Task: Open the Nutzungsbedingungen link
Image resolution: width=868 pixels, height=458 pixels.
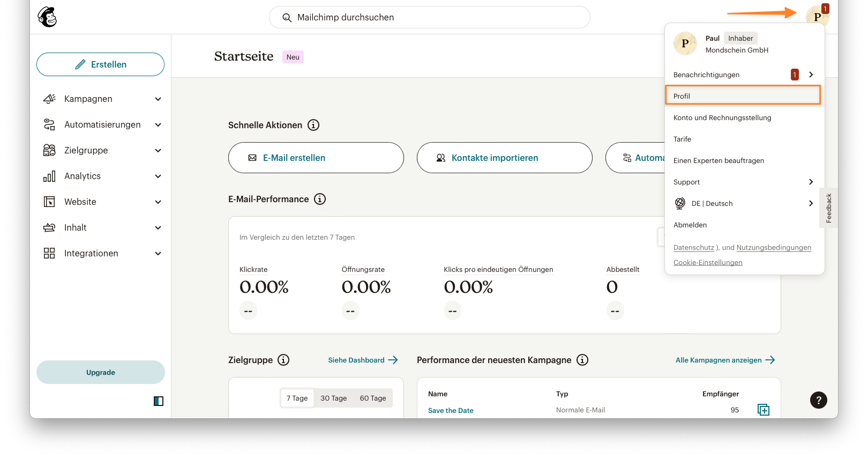Action: 774,247
